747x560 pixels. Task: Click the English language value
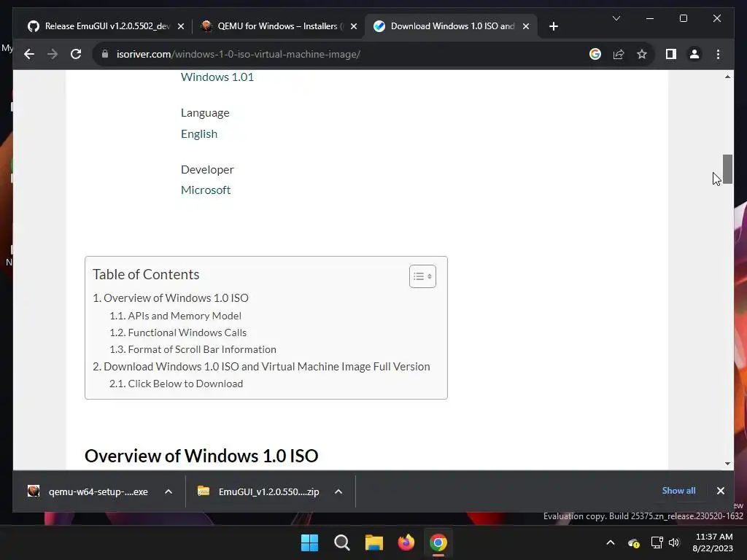pyautogui.click(x=199, y=134)
